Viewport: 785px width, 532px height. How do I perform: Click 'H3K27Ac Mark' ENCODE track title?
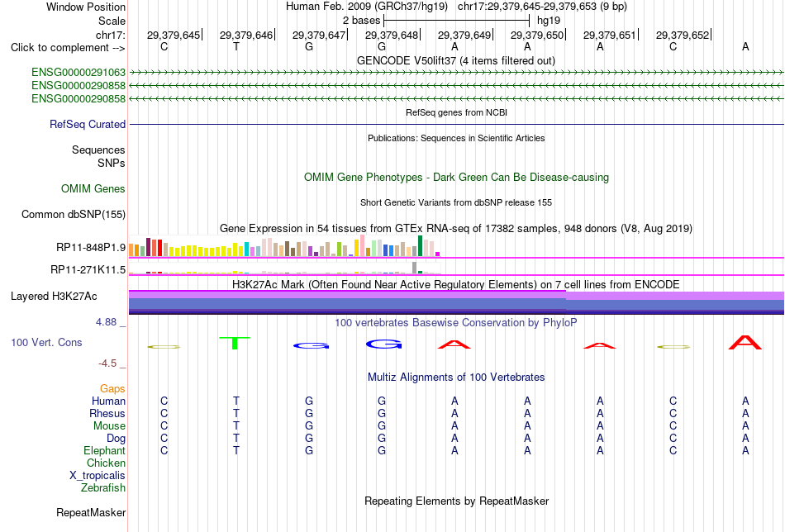pos(456,285)
